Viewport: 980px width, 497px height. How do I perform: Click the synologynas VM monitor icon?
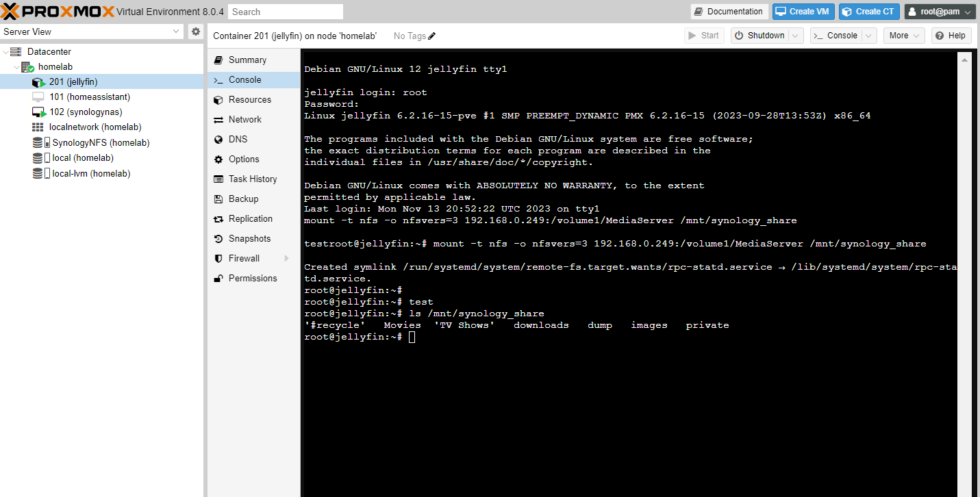click(x=39, y=112)
